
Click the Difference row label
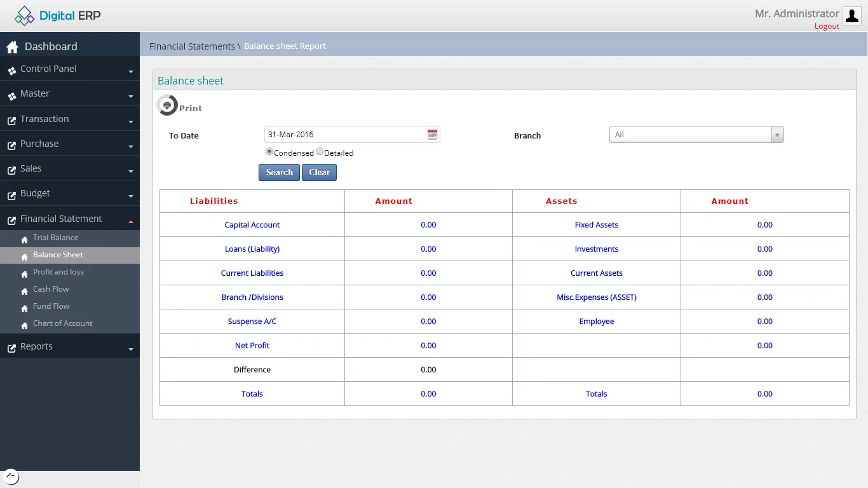coord(252,370)
